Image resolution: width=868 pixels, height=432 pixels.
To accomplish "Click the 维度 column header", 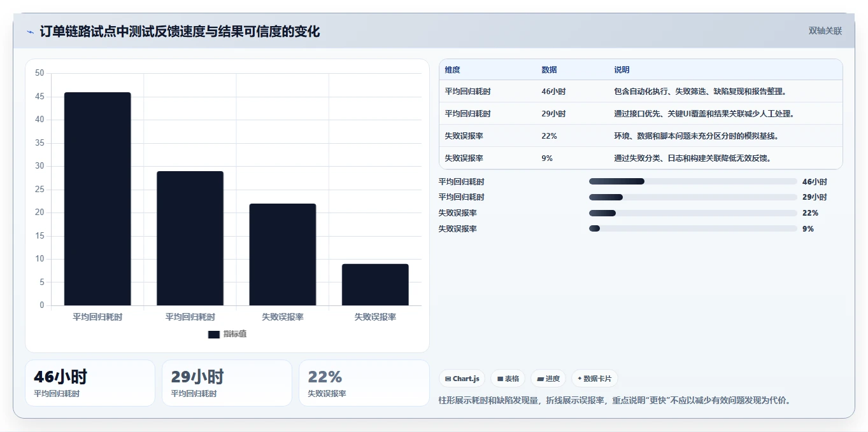I will click(453, 70).
